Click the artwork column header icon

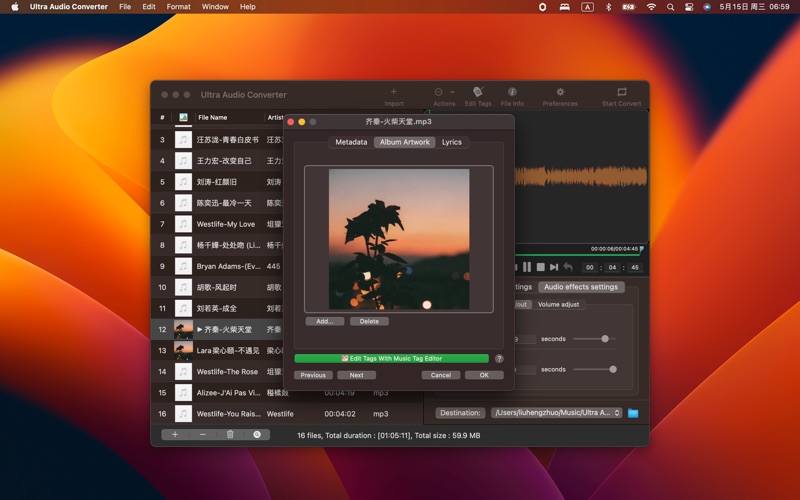[183, 117]
